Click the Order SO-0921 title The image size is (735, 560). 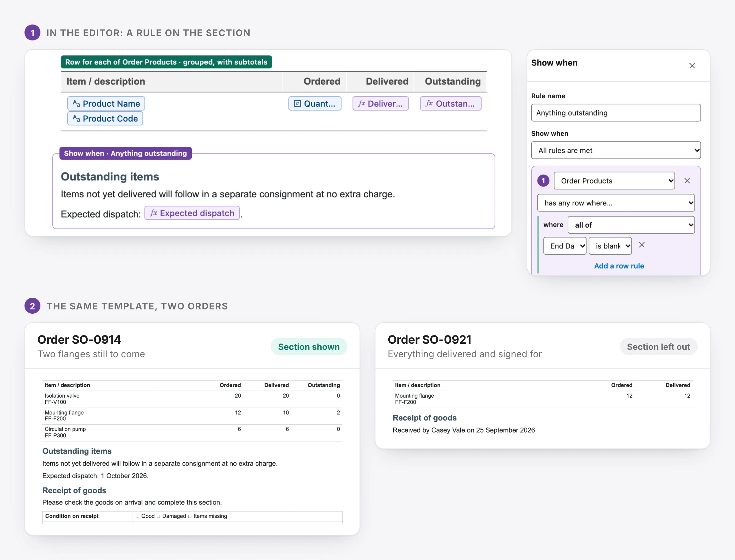pos(429,339)
